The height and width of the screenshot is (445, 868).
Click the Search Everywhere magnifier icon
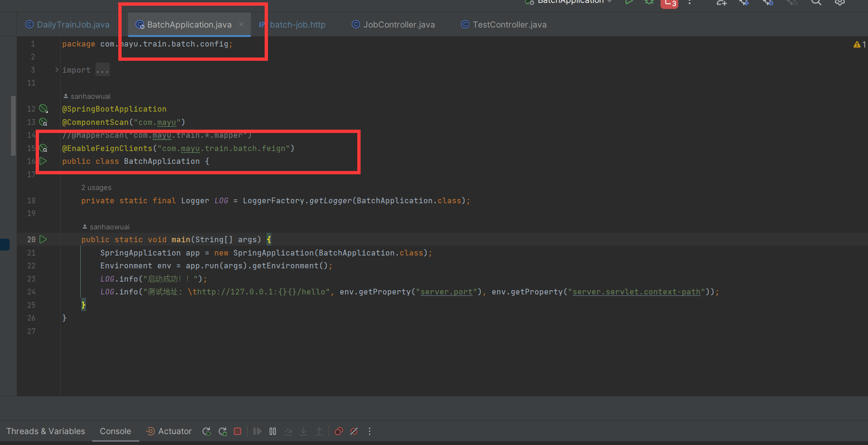[816, 2]
